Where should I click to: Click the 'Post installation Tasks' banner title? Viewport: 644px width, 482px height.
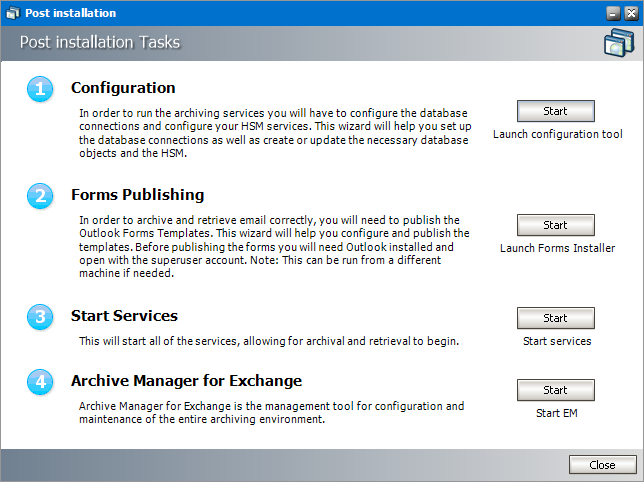(100, 42)
